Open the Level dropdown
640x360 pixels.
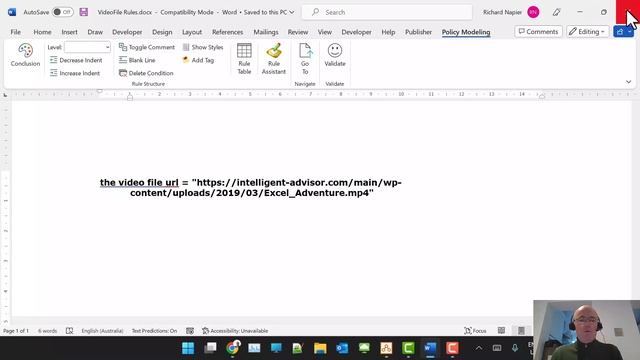(107, 47)
